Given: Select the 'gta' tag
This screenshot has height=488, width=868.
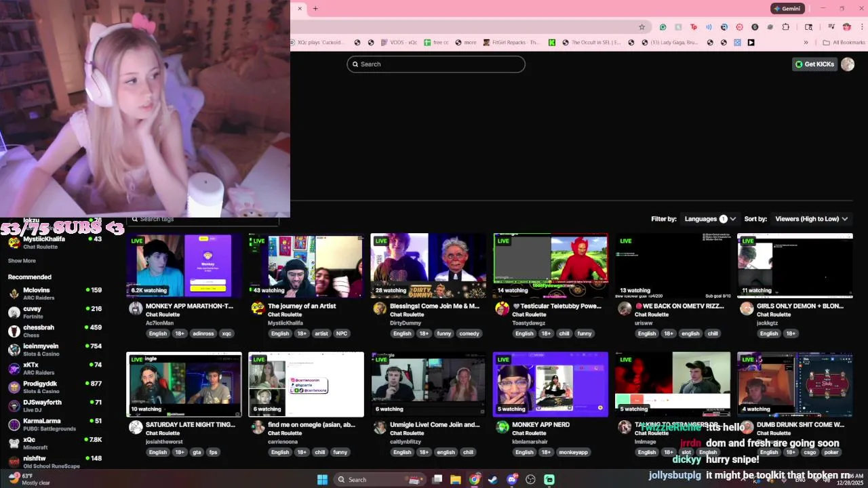Looking at the screenshot, I should coord(197,452).
